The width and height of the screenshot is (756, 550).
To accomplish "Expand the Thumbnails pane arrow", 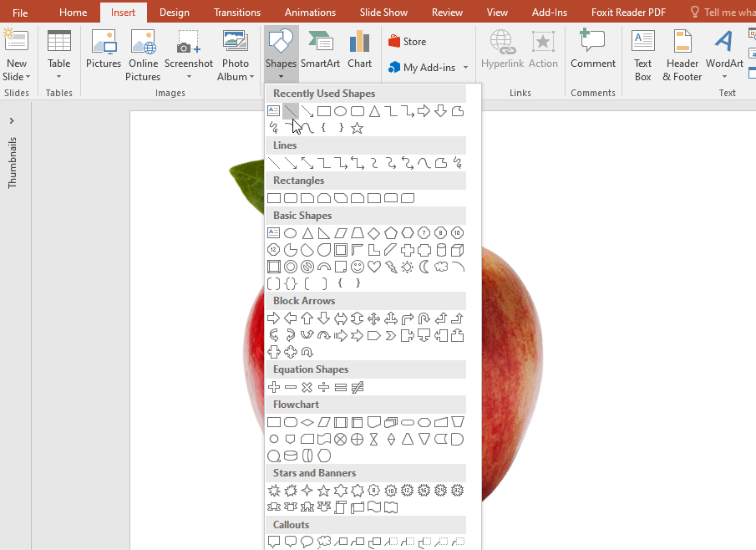I will (12, 121).
